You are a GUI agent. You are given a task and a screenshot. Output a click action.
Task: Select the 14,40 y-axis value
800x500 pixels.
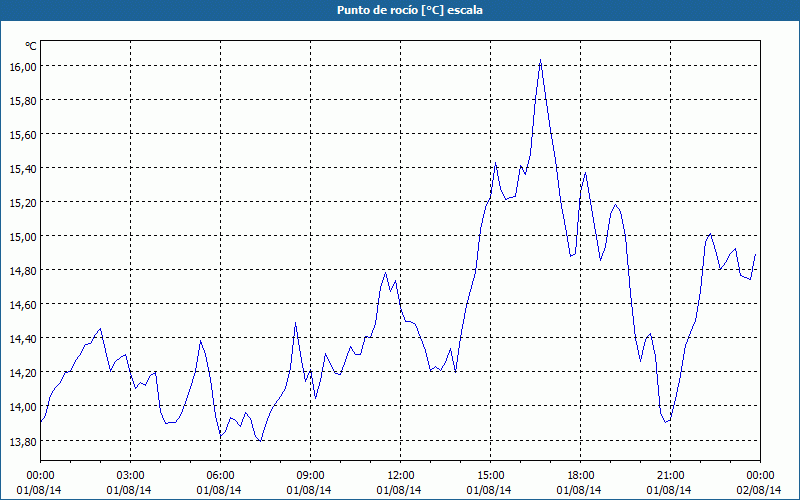[23, 339]
